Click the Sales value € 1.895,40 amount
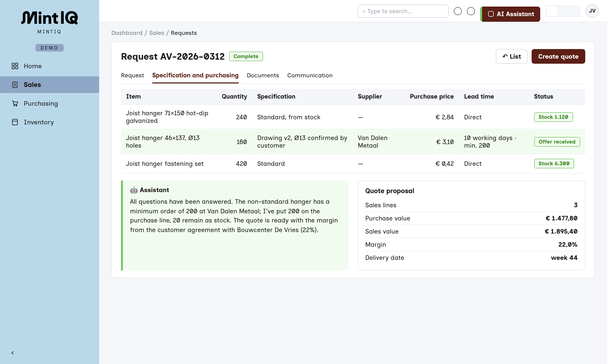The height and width of the screenshot is (364, 607). pos(561,231)
